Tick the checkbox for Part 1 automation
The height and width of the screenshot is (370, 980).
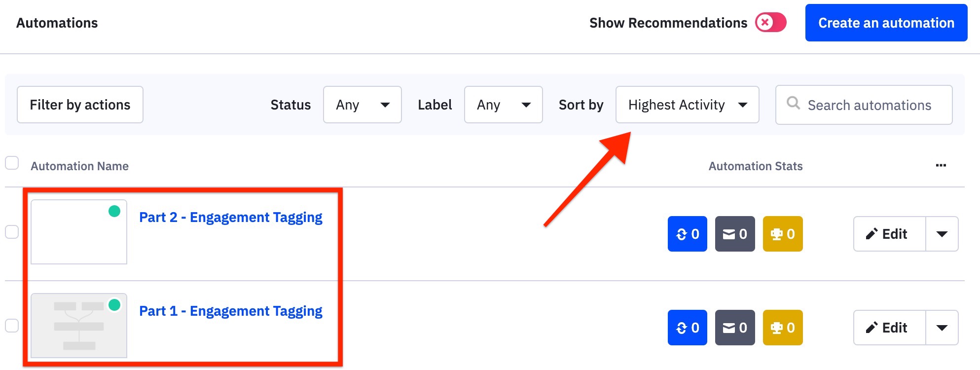click(12, 326)
